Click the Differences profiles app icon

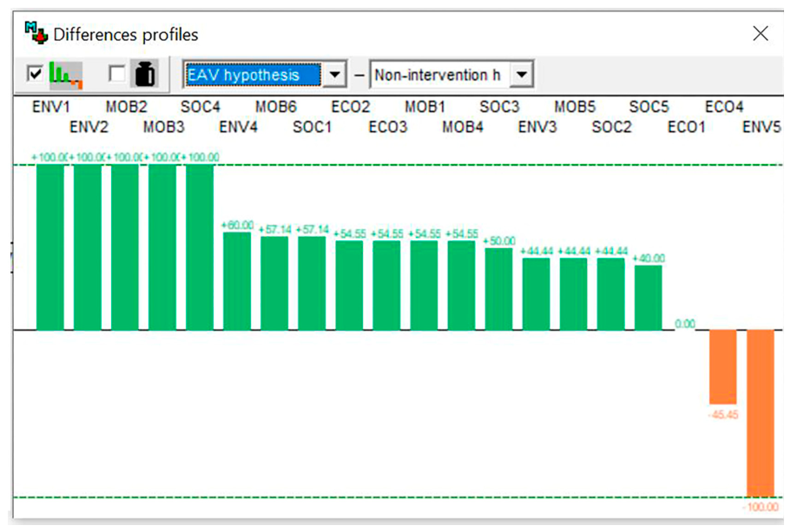tap(36, 33)
